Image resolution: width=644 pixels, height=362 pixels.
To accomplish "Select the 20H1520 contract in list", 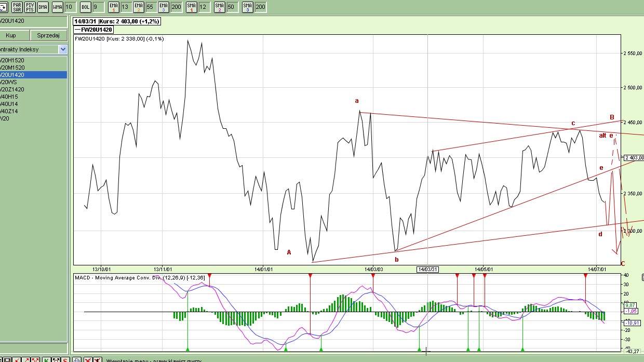I will click(x=34, y=60).
